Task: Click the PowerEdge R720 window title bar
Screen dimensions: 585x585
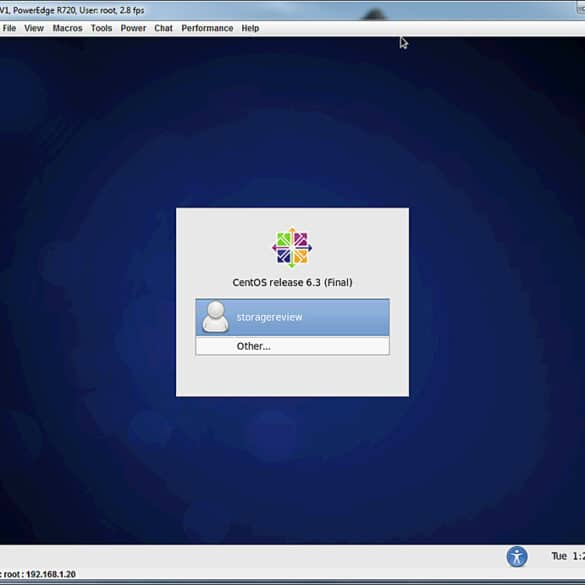Action: pos(292,10)
